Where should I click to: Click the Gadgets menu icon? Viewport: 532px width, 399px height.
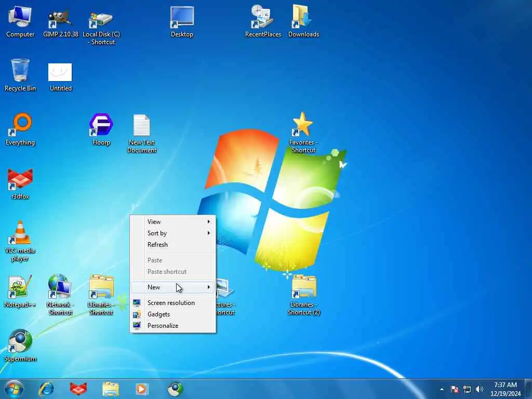pyautogui.click(x=137, y=314)
